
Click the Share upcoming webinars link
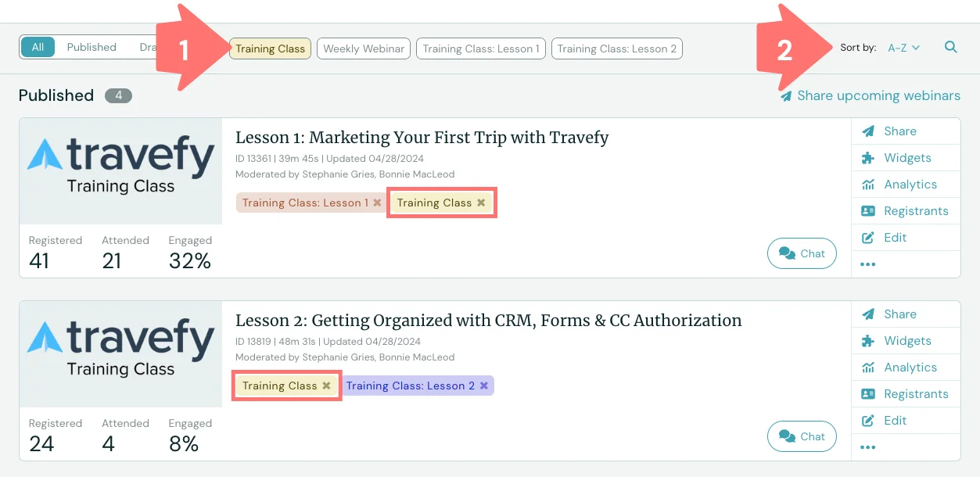(x=878, y=95)
